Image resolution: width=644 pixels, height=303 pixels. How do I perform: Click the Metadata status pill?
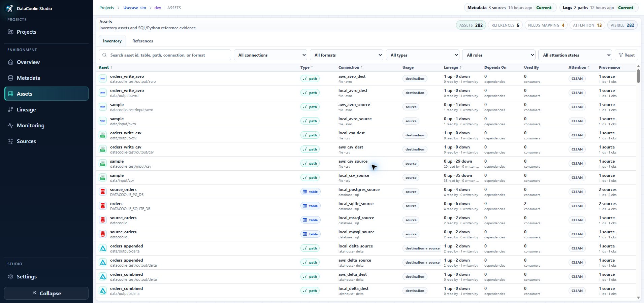510,8
